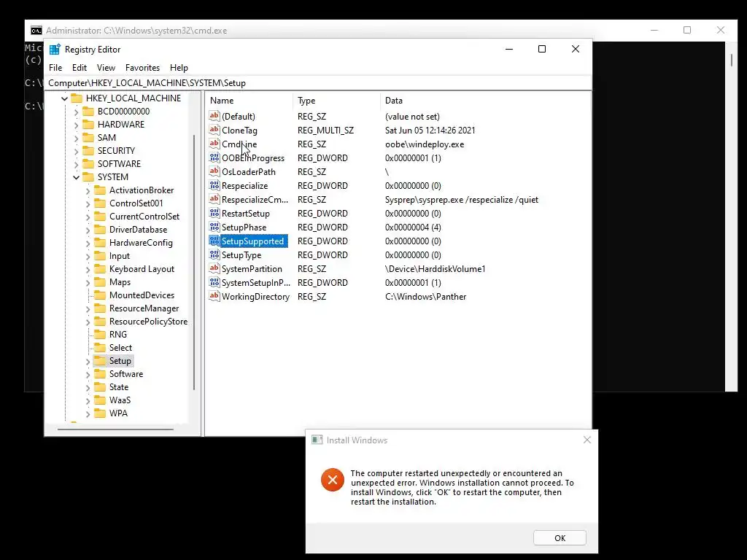
Task: Select the HardwareConfig key
Action: click(x=141, y=243)
